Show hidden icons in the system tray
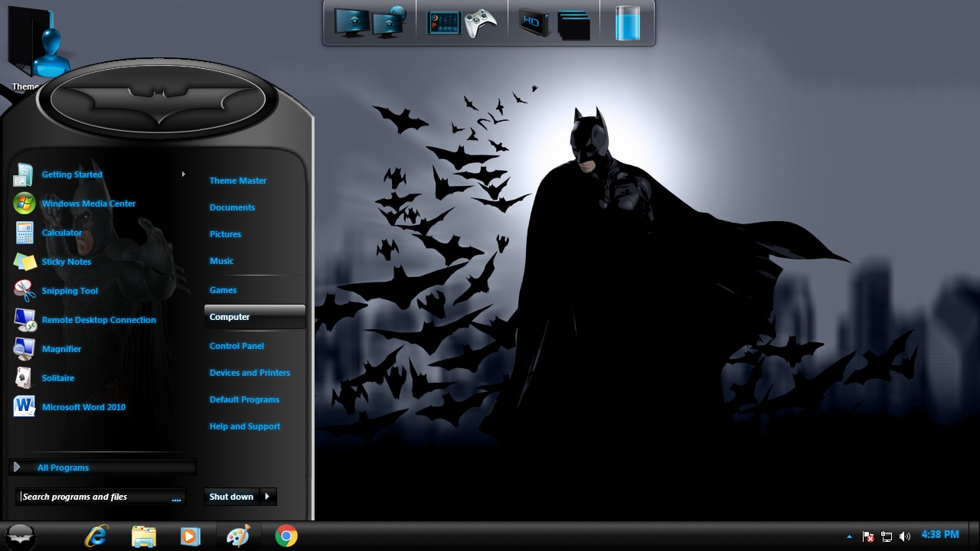The height and width of the screenshot is (551, 980). click(849, 536)
